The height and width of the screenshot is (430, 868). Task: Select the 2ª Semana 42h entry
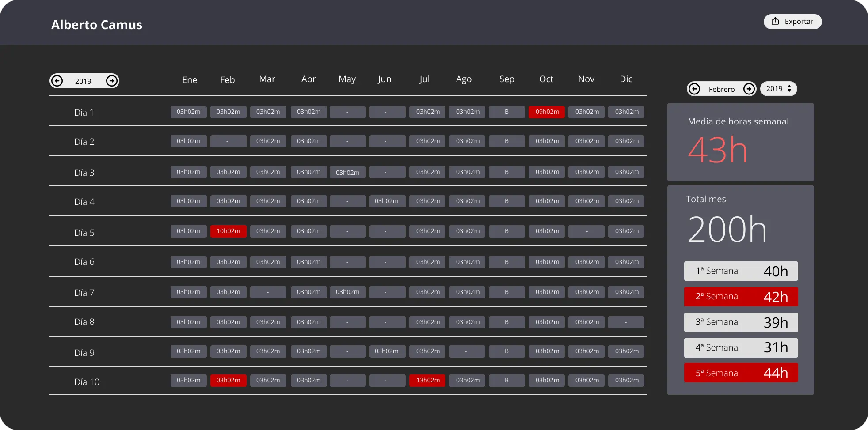(741, 296)
